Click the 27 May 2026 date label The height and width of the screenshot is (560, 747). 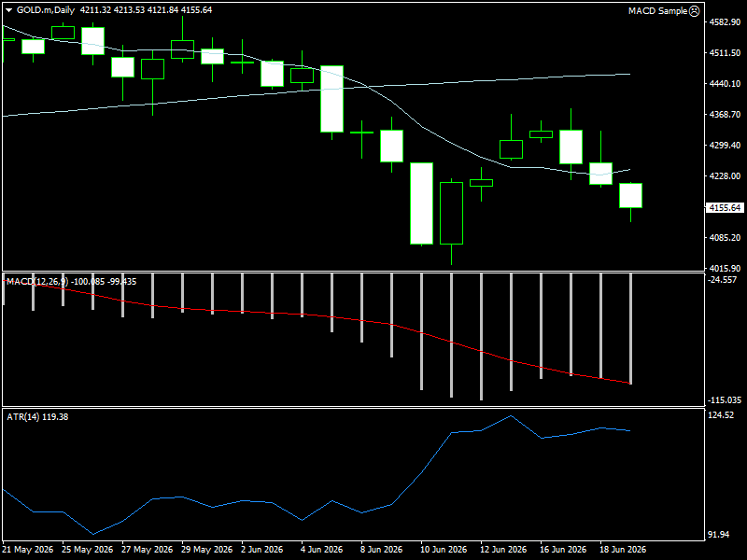pyautogui.click(x=147, y=549)
